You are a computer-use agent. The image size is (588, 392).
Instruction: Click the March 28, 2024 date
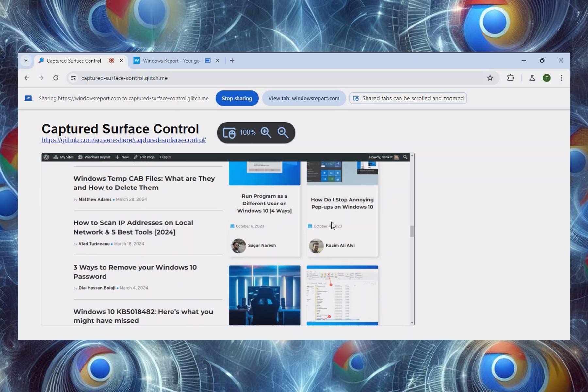point(131,199)
